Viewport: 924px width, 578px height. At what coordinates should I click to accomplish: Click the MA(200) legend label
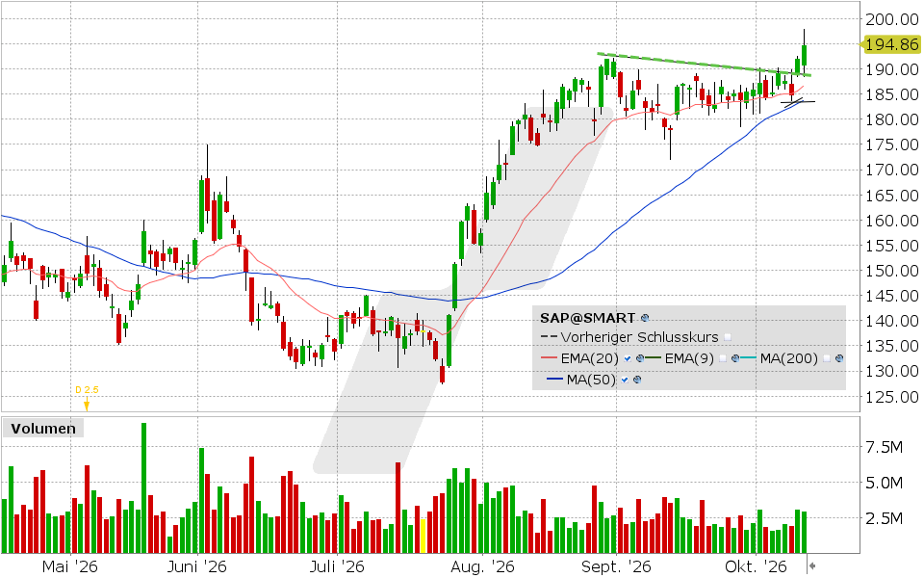click(788, 358)
